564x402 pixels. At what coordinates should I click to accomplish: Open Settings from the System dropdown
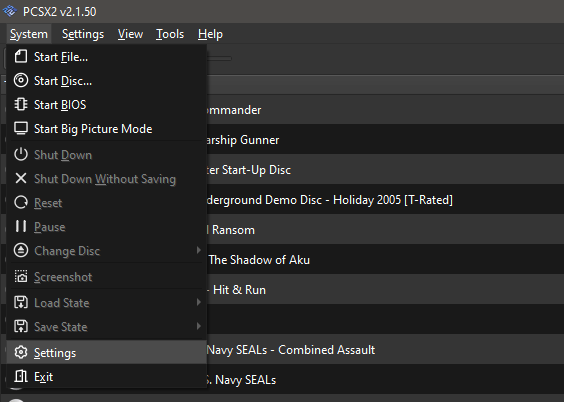pos(106,353)
